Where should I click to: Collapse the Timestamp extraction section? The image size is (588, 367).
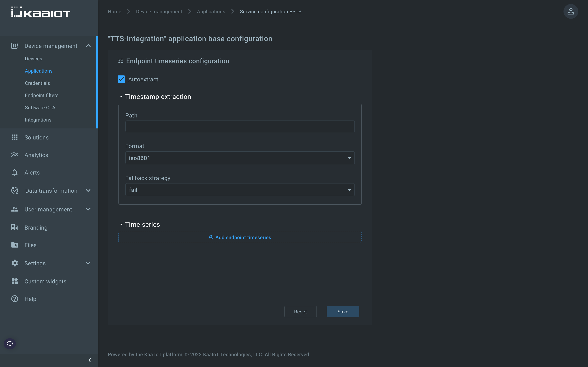coord(121,97)
